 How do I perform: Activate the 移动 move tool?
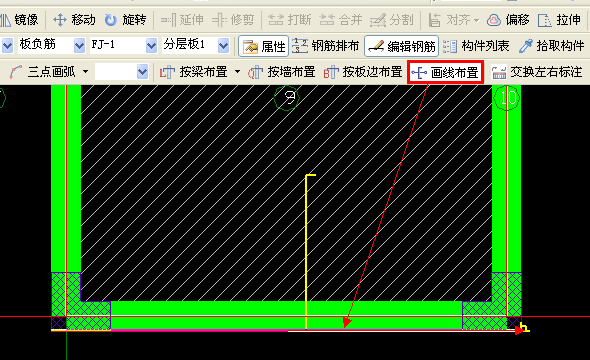pyautogui.click(x=74, y=20)
